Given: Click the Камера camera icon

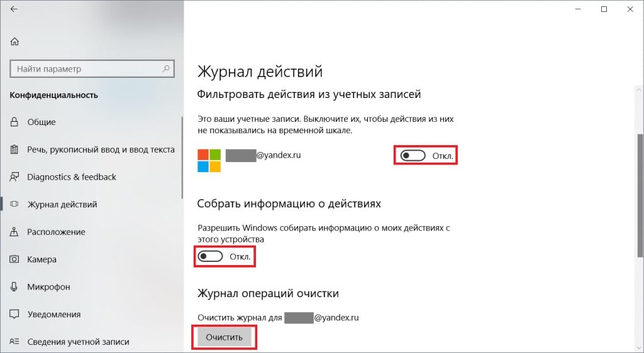Looking at the screenshot, I should tap(14, 259).
